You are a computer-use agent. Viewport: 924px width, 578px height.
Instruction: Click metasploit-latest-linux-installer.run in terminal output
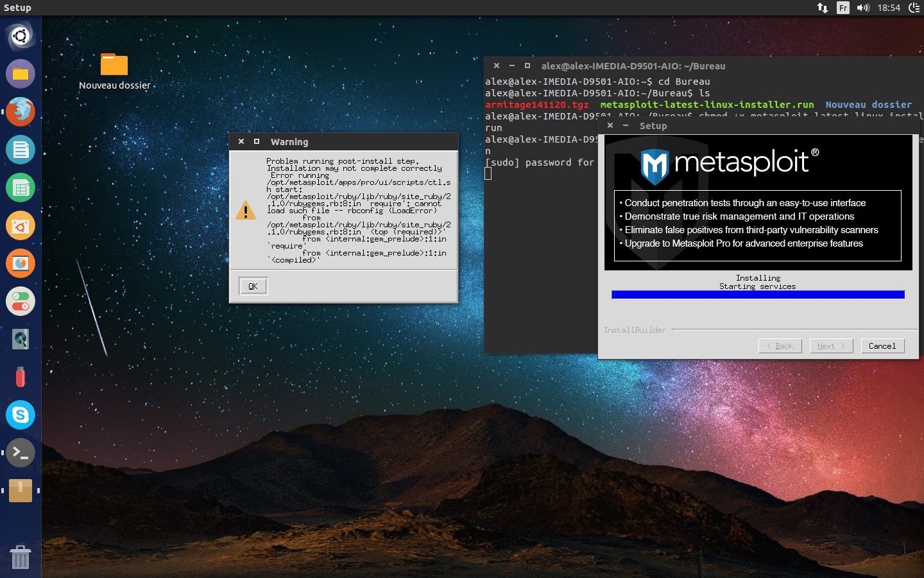point(707,105)
